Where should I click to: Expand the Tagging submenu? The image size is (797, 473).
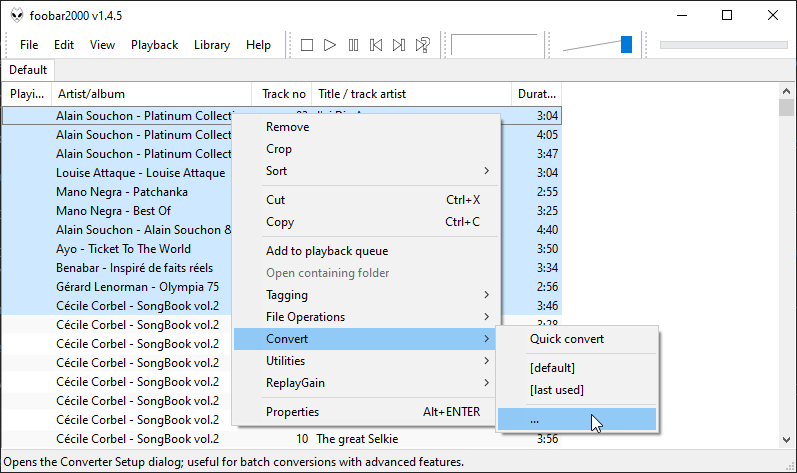[365, 295]
